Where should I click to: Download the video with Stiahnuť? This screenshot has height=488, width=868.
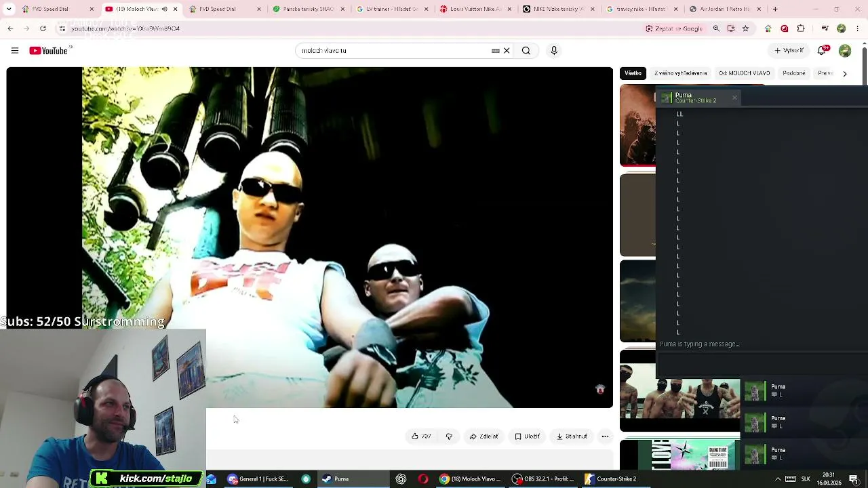(x=572, y=436)
